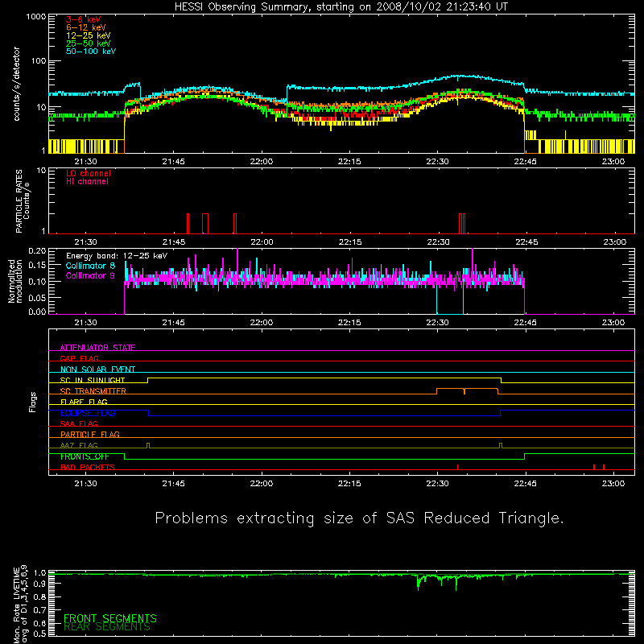Click the SAS Reduced Triangle error message
Screen dimensions: 644x644
tap(359, 518)
